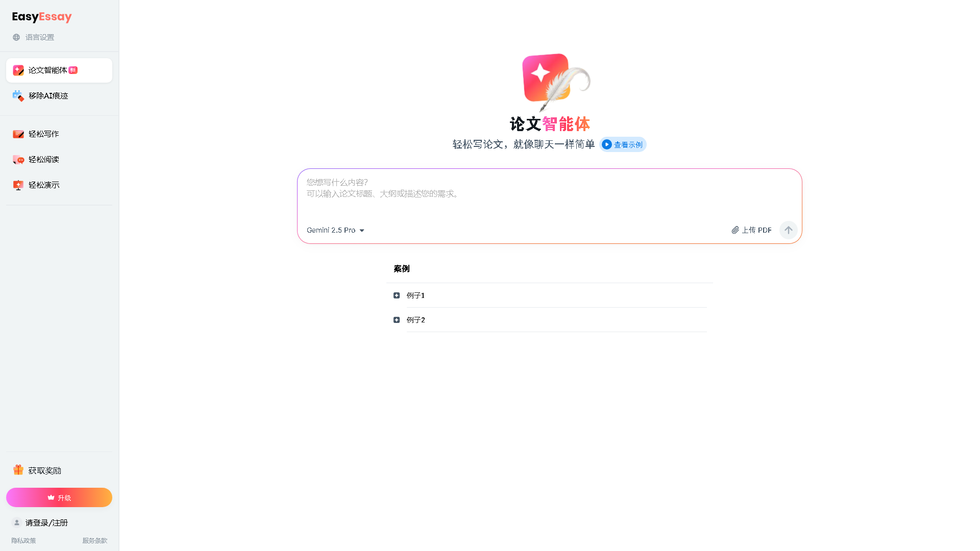Viewport: 980px width, 551px height.
Task: Launch the 轻松演示 presentation tool
Action: click(x=43, y=185)
